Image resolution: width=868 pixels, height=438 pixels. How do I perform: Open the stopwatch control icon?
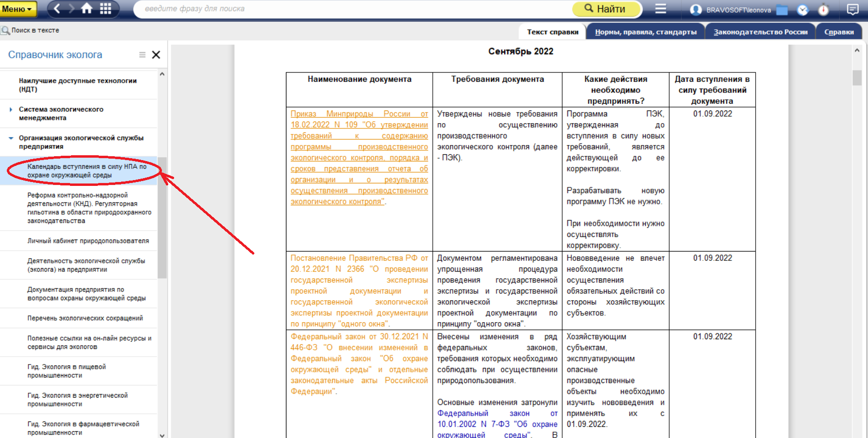click(823, 10)
